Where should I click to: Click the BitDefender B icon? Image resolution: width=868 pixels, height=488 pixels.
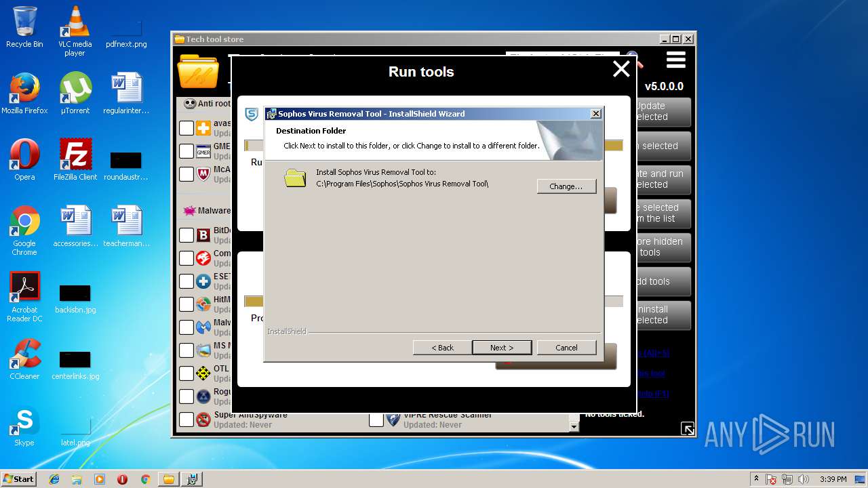203,235
